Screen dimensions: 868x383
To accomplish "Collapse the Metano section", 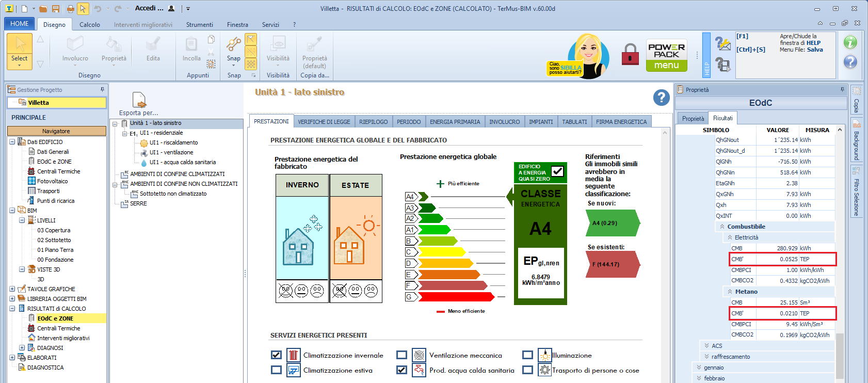I will tap(730, 292).
